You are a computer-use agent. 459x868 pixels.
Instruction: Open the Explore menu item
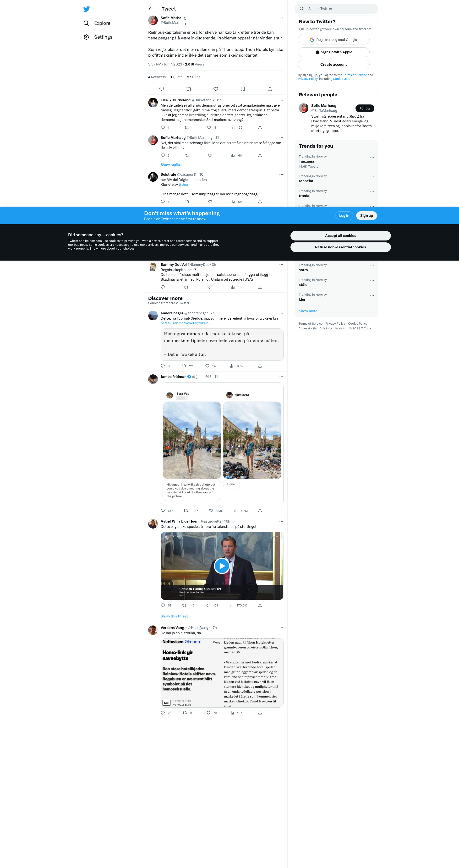(x=102, y=23)
